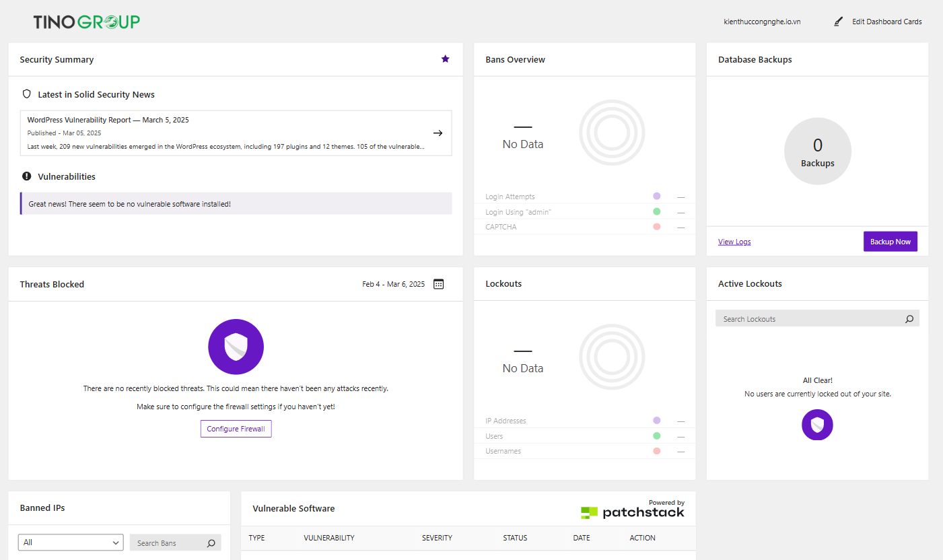
Task: Click the Patchstack logo
Action: (633, 512)
